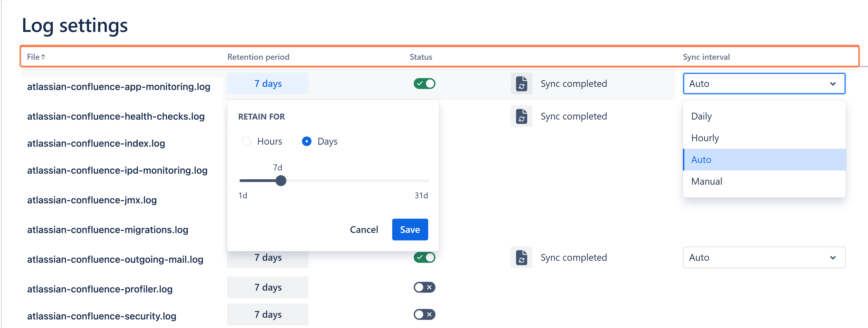Click sync icon for app-monitoring log row

point(521,84)
